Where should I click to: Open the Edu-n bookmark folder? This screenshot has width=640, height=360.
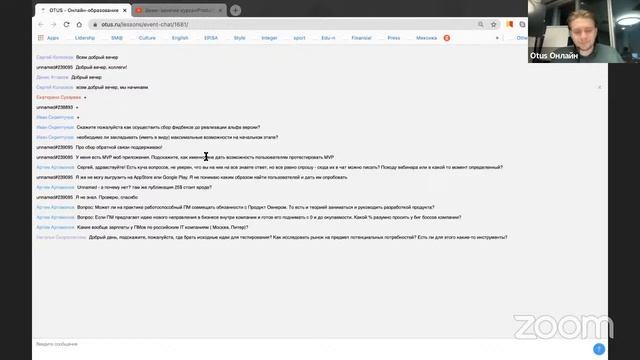coord(328,38)
